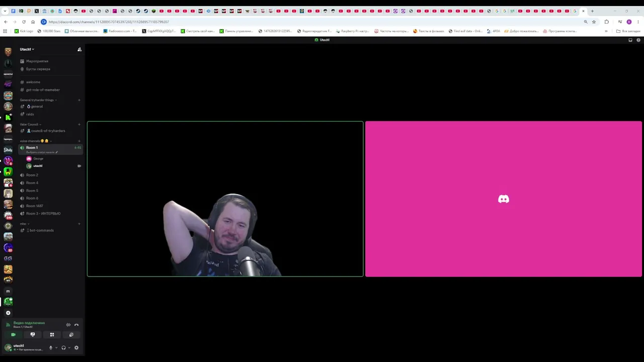This screenshot has height=362, width=644.
Task: Open the soundboard button
Action: (x=71, y=335)
